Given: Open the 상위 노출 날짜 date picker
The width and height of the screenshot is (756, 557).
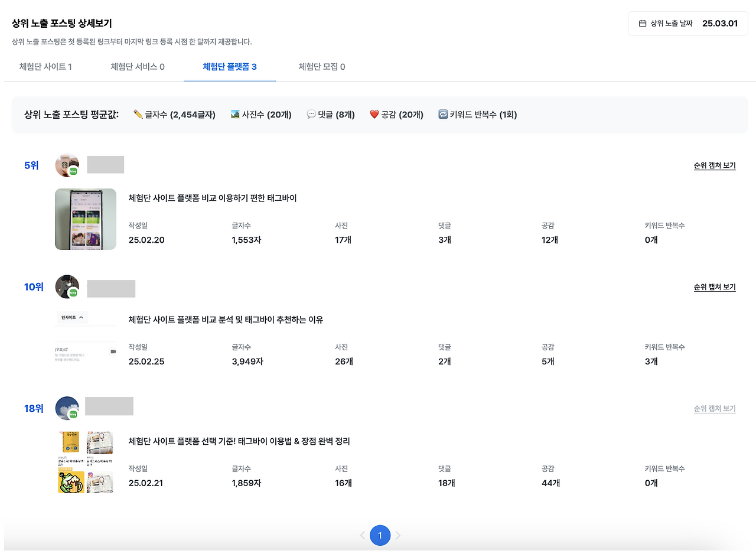Looking at the screenshot, I should point(687,24).
